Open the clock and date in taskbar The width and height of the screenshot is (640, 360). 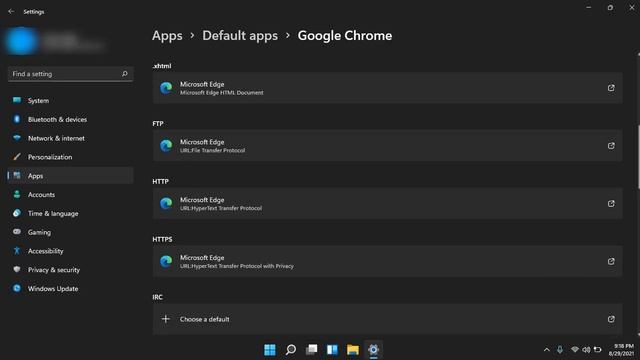(x=622, y=350)
